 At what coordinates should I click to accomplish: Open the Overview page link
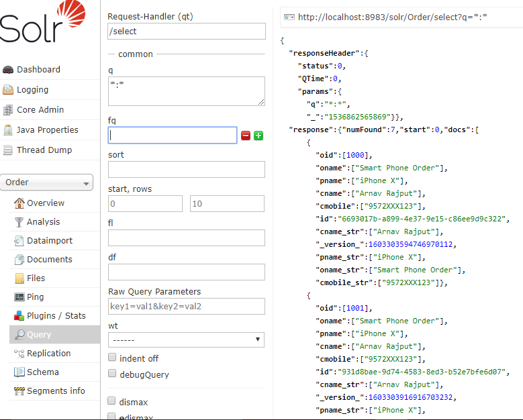click(46, 203)
